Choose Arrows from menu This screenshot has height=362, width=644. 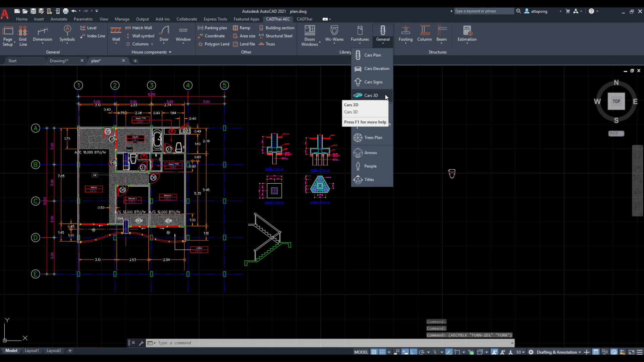click(372, 153)
